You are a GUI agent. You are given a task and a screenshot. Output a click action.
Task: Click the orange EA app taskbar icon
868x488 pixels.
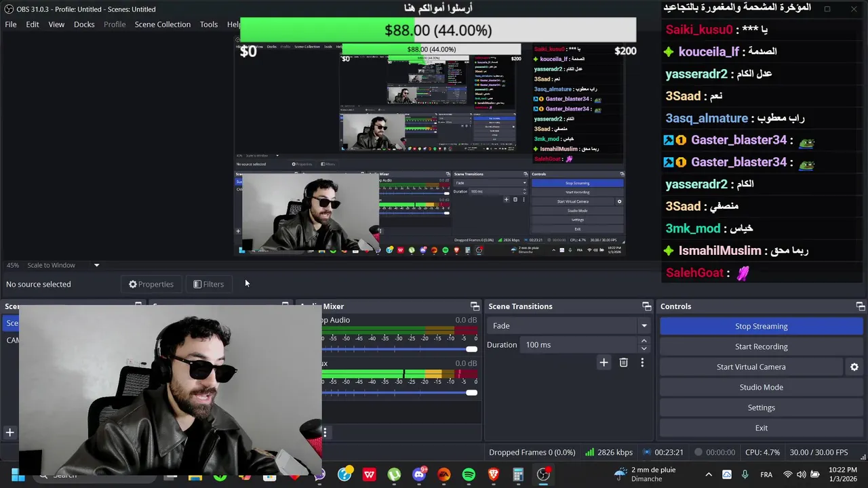tap(443, 474)
